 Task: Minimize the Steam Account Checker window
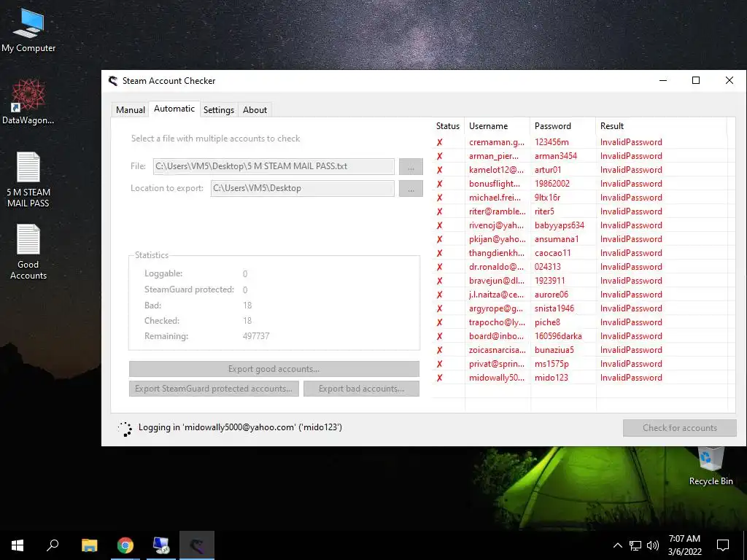pyautogui.click(x=662, y=80)
